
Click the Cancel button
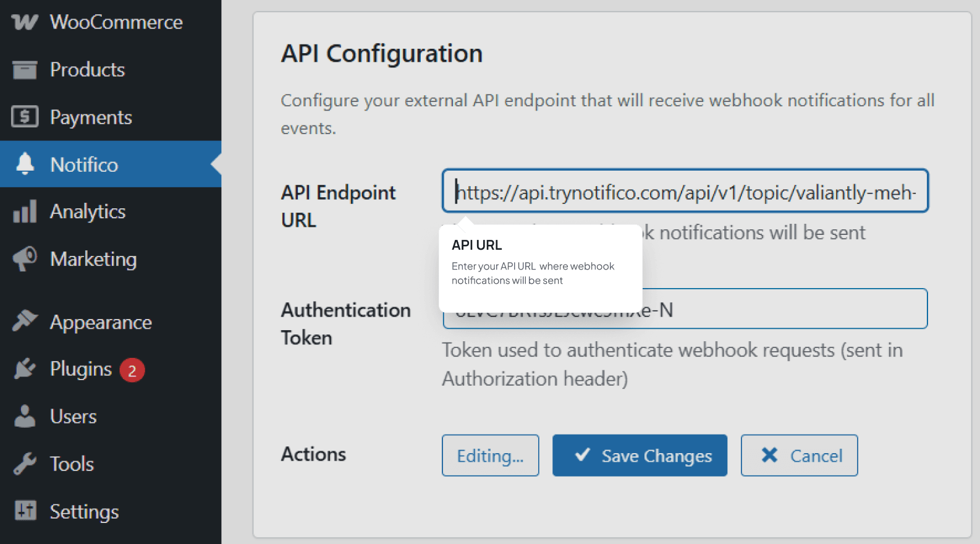click(799, 456)
